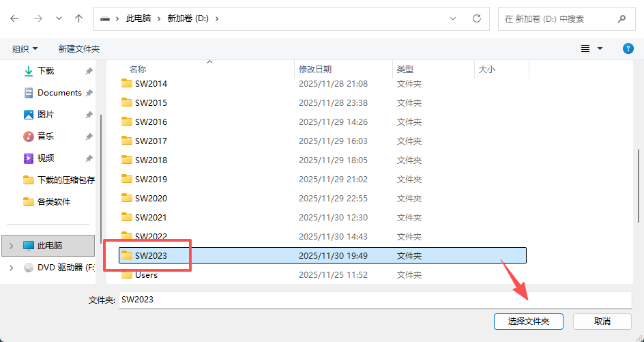
Task: Open address bar history dropdown
Action: pos(453,18)
